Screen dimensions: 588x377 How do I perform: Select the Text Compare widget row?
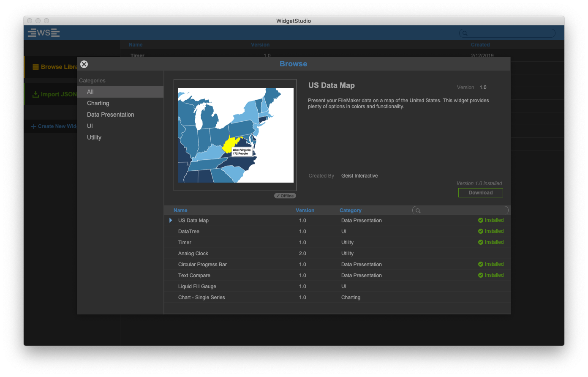click(x=337, y=276)
